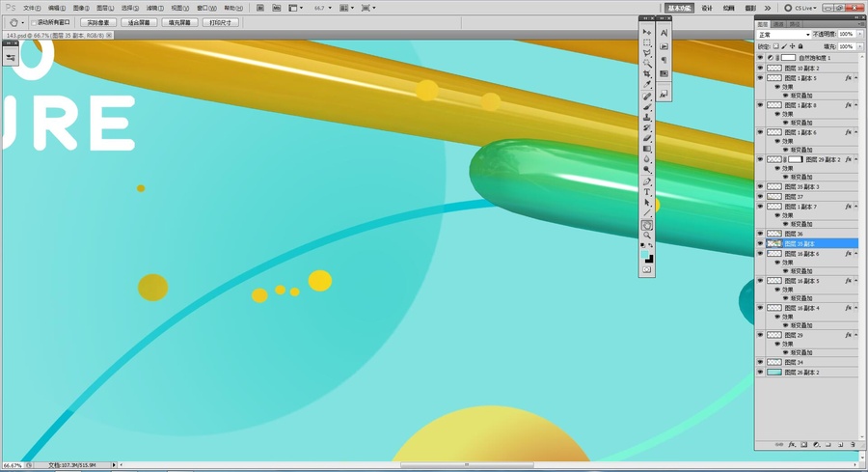Select the Hand tool in the toolbox
This screenshot has width=868, height=472.
[x=646, y=225]
